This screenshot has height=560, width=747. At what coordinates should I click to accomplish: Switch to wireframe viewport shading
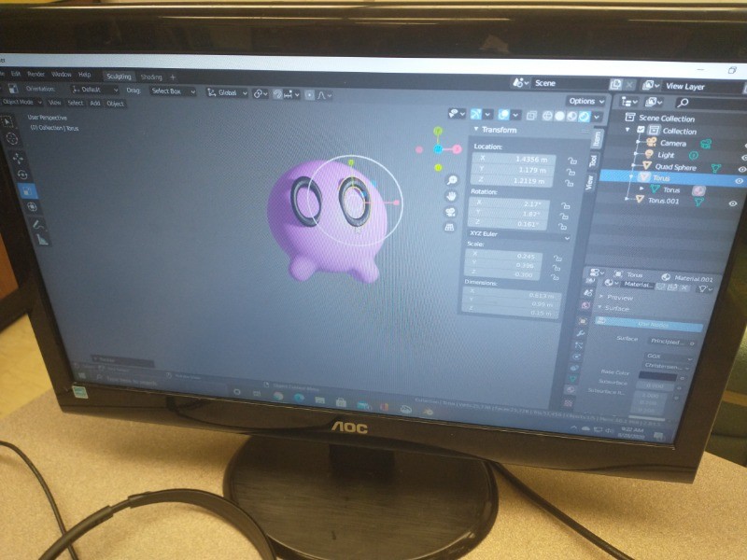click(x=547, y=115)
